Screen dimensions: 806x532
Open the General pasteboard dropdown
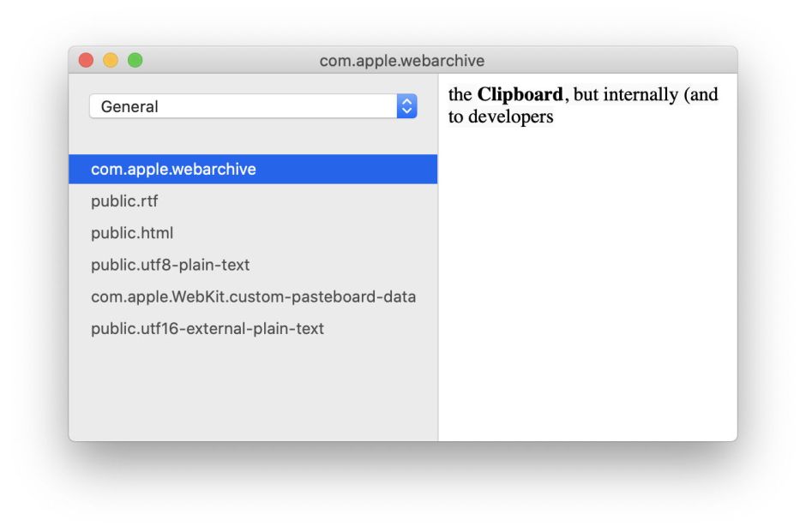click(x=244, y=106)
